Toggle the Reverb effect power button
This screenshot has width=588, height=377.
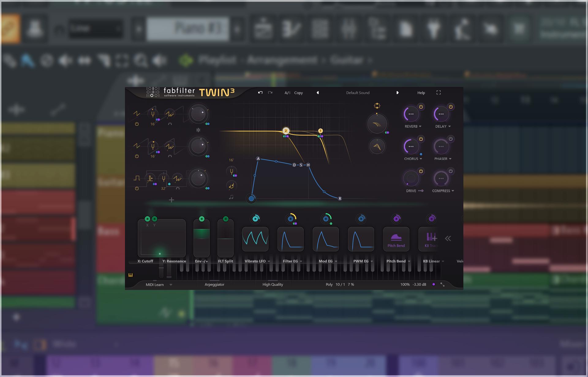421,107
